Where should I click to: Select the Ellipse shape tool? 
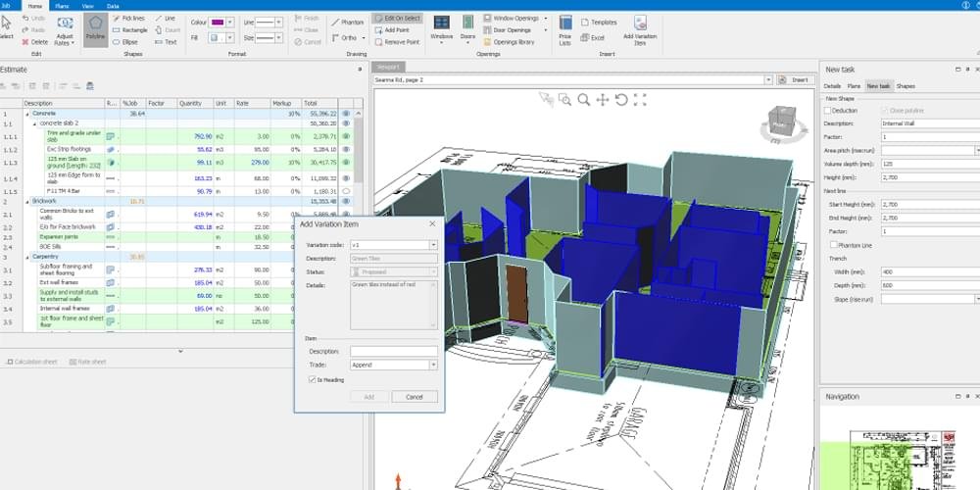click(125, 42)
